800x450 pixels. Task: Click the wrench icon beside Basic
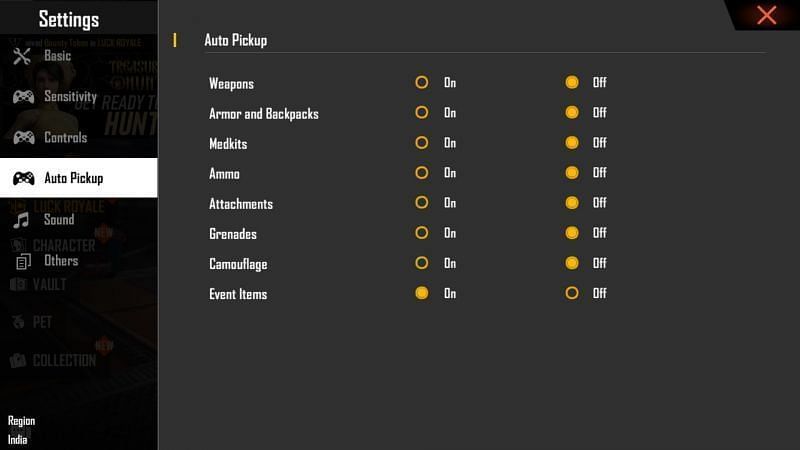(x=22, y=56)
